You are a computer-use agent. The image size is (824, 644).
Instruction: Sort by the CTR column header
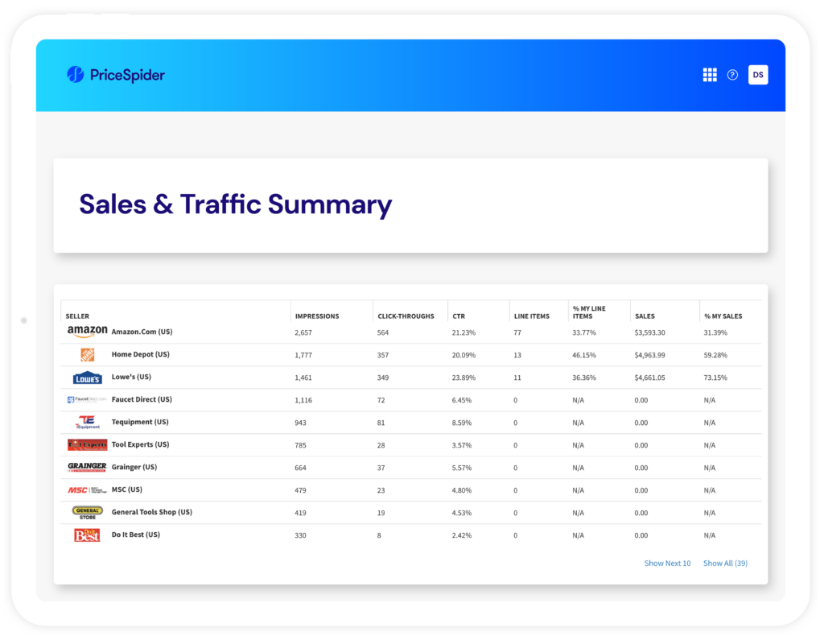point(459,316)
